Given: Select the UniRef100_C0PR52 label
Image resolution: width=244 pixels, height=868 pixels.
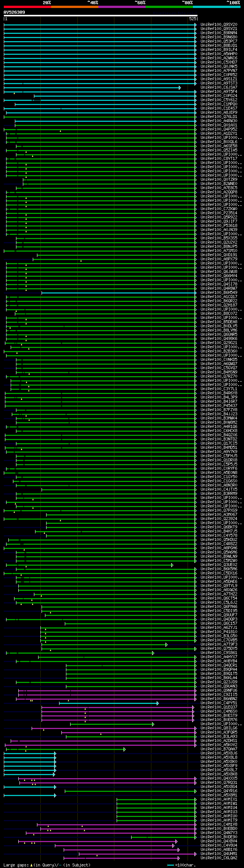Looking at the screenshot, I should 219,75.
